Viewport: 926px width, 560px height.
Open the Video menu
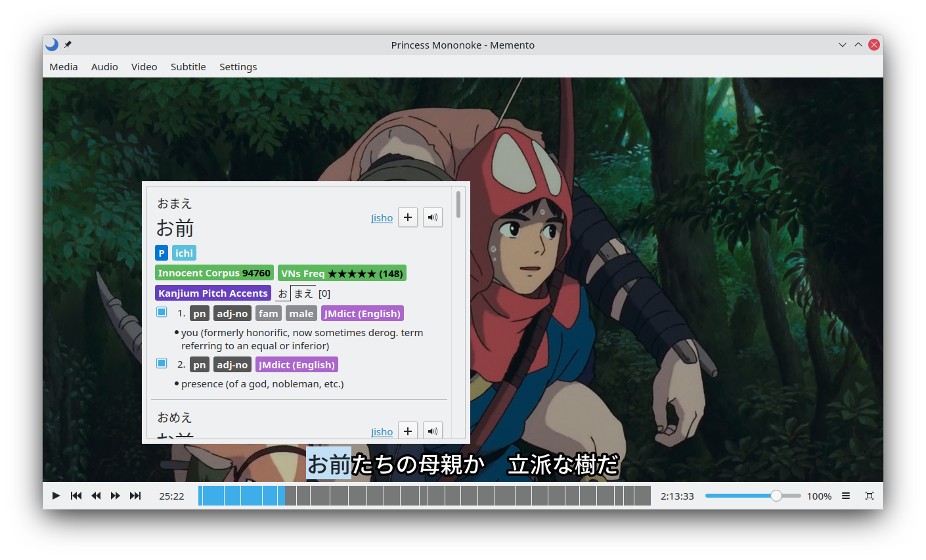(x=144, y=67)
